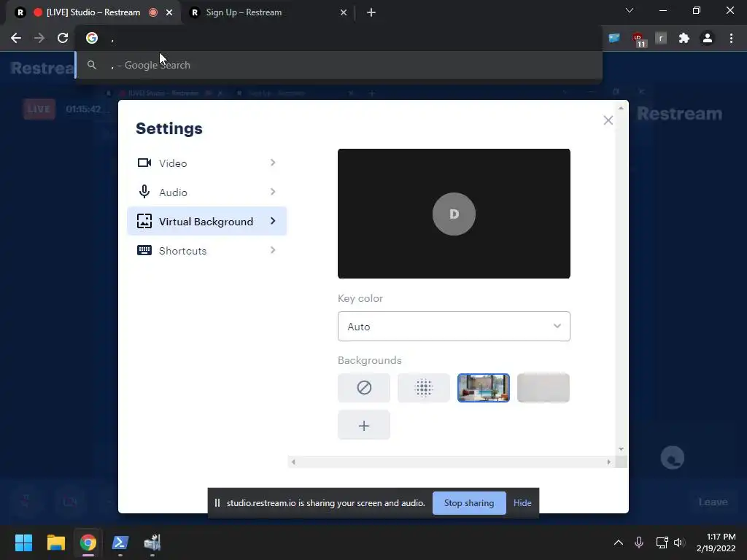Close the Sign Up – Restream tab
The width and height of the screenshot is (747, 560).
point(344,12)
